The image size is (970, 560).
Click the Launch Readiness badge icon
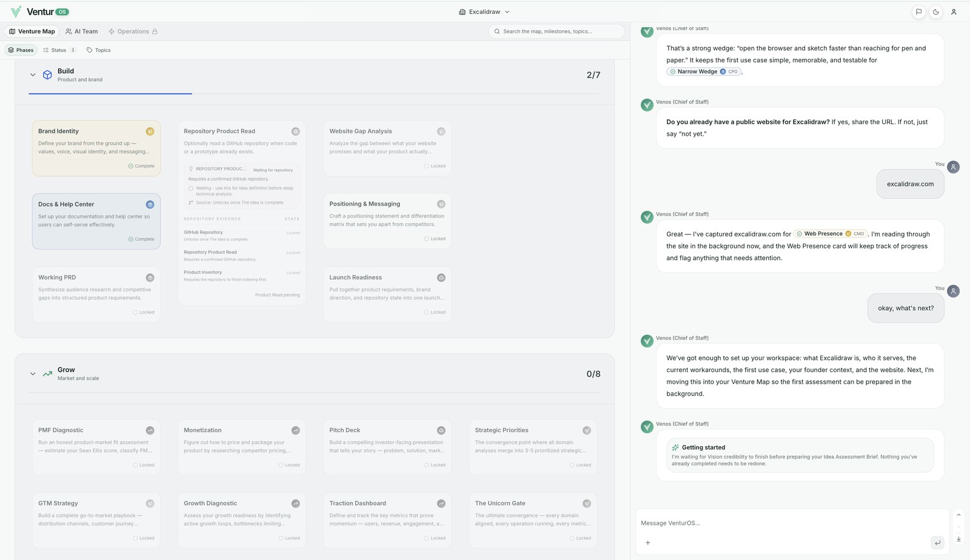click(441, 278)
